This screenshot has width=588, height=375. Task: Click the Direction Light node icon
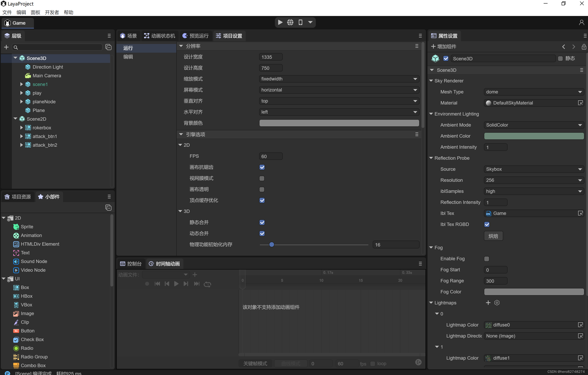pyautogui.click(x=28, y=67)
